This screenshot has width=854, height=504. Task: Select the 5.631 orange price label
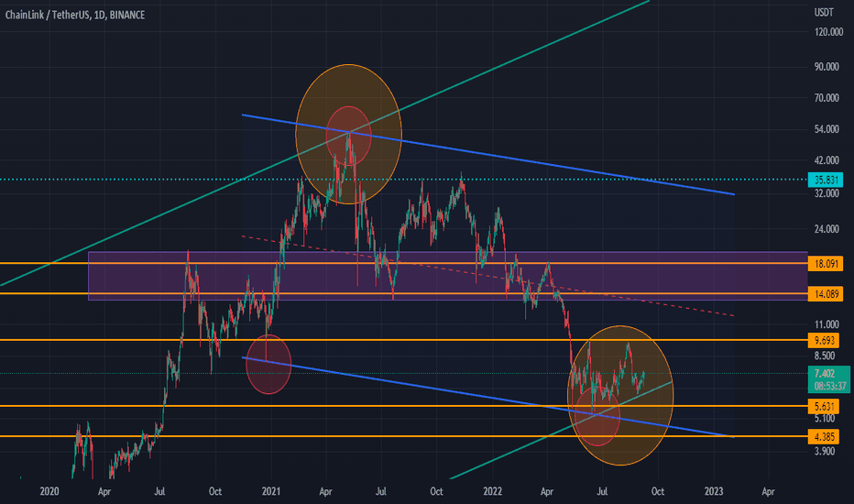(x=824, y=407)
